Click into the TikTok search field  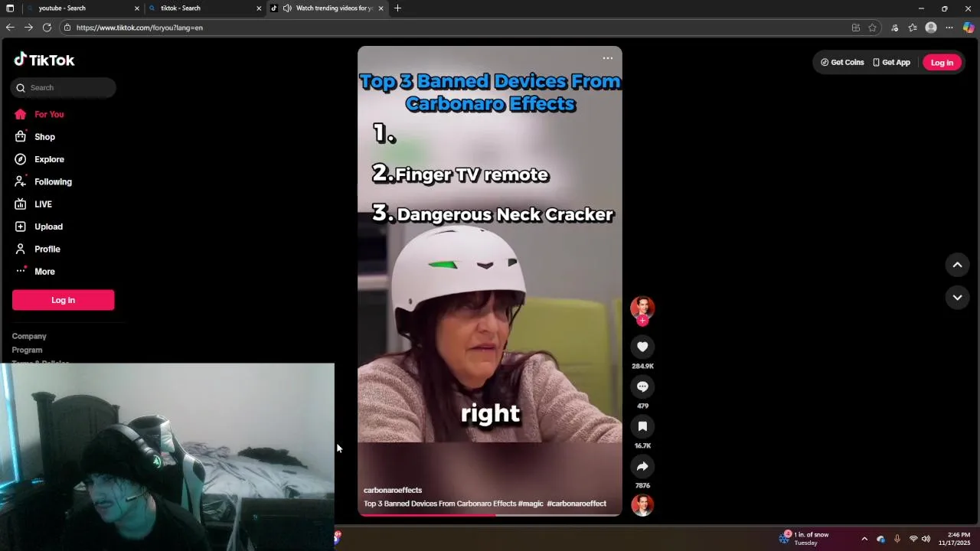coord(64,87)
